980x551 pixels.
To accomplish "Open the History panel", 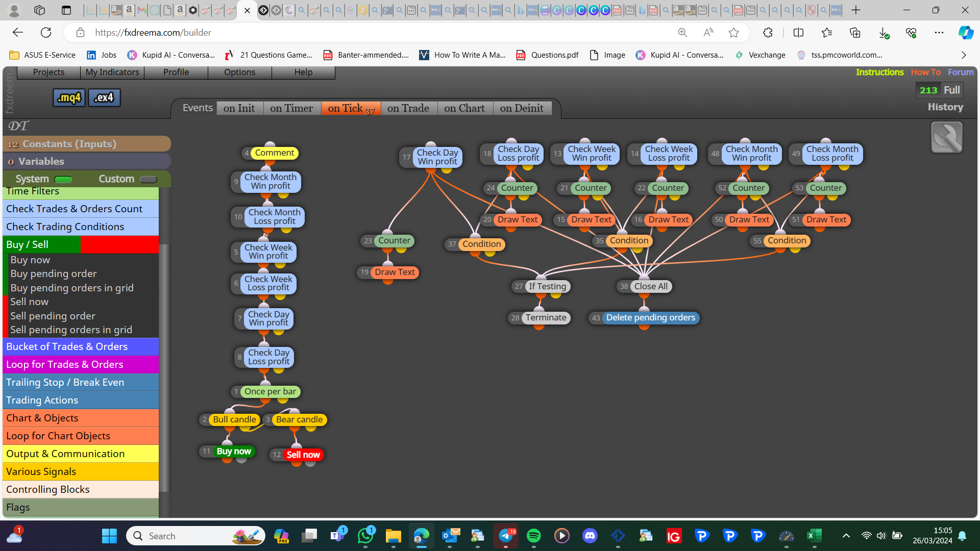I will (945, 107).
